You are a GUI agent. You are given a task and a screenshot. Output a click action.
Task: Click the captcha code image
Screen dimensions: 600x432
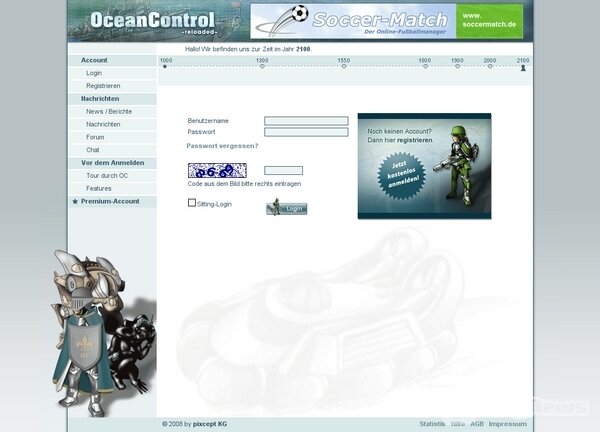(217, 170)
